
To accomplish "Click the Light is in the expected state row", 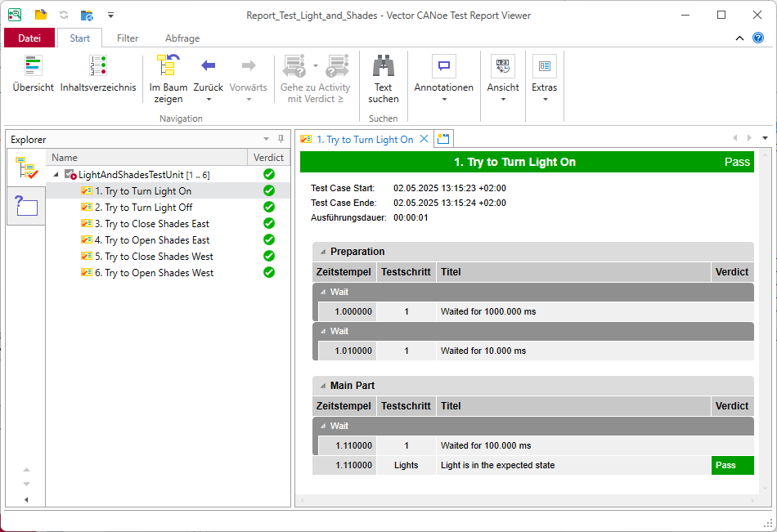I will (x=533, y=465).
